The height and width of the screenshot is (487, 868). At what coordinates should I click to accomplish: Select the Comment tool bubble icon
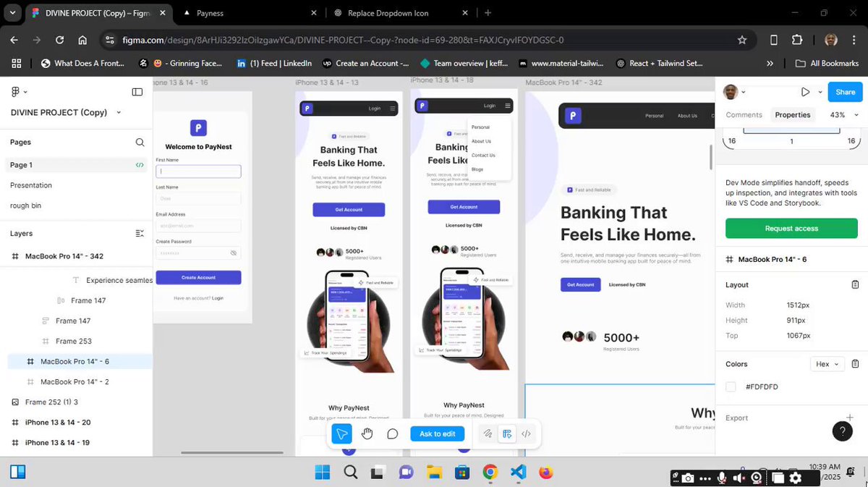tap(392, 433)
